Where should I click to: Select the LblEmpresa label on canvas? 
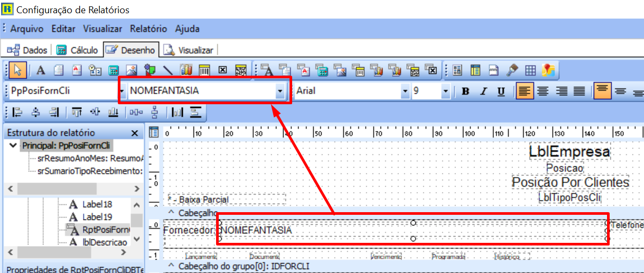tap(570, 152)
